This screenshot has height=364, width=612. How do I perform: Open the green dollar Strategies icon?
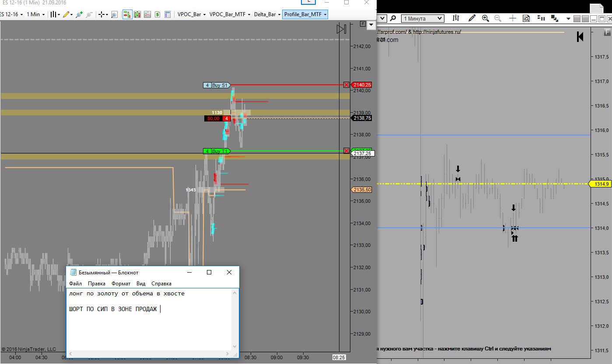tap(157, 14)
